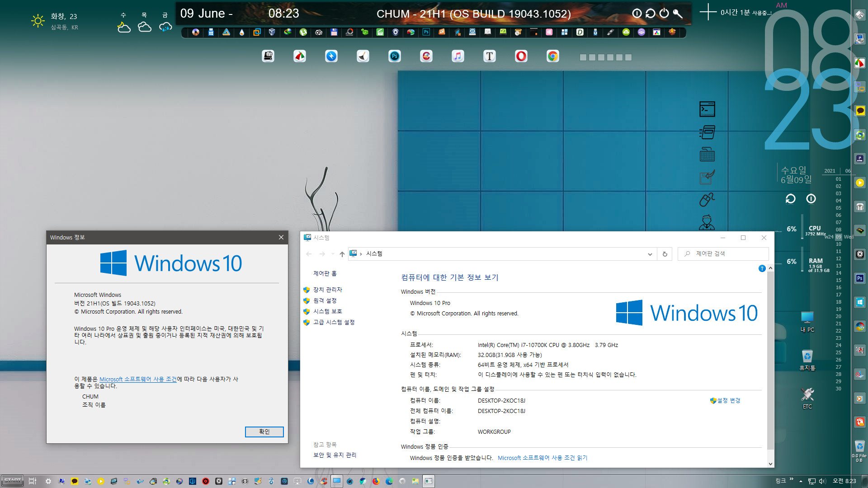Click the floppy disk icon in top strip

tap(334, 32)
